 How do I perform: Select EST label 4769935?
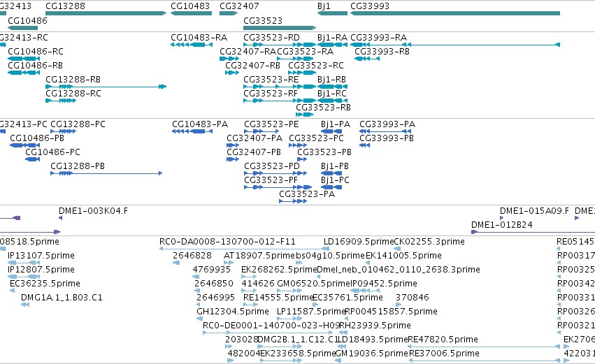pyautogui.click(x=211, y=270)
